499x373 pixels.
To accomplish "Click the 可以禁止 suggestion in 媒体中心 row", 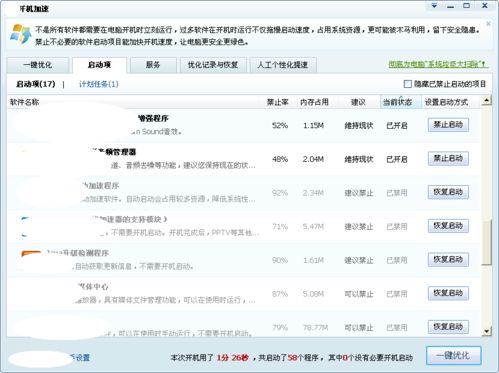I will point(359,294).
